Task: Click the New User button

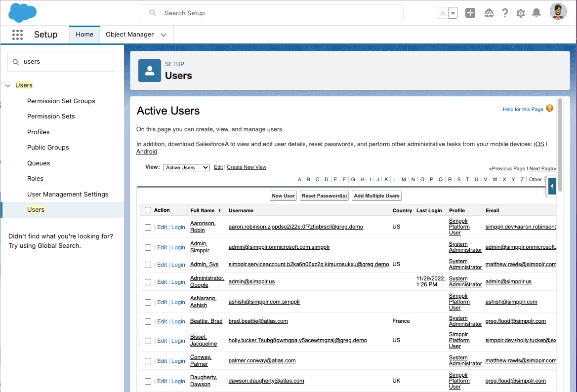Action: point(283,196)
